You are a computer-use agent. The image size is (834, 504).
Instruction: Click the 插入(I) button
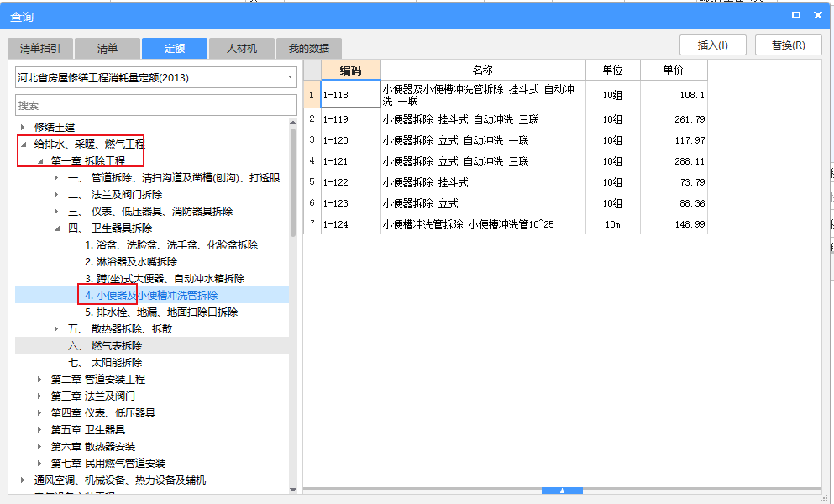713,45
